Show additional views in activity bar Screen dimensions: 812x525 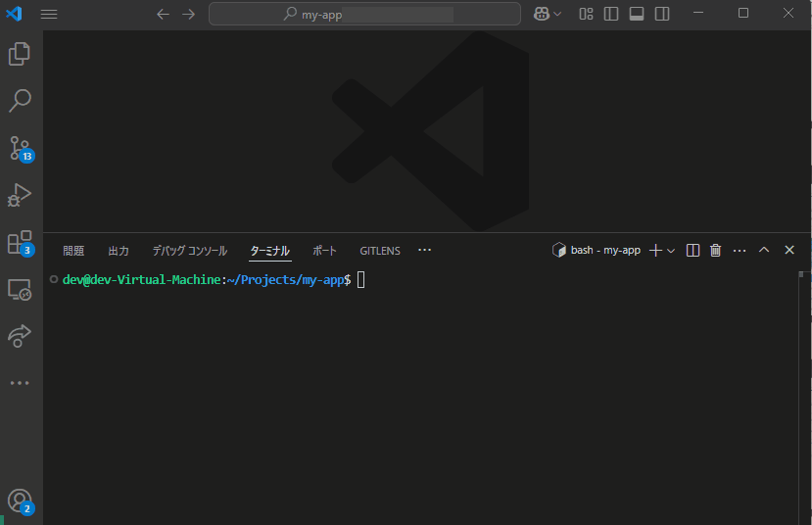tap(20, 383)
